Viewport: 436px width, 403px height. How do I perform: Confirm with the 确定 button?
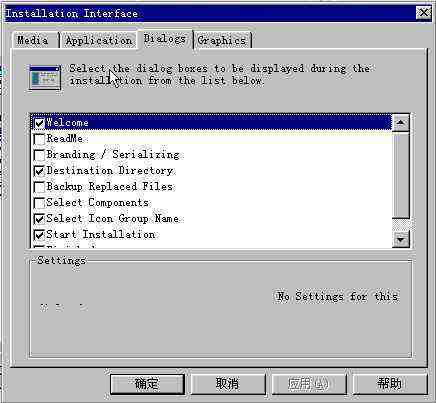tap(147, 384)
